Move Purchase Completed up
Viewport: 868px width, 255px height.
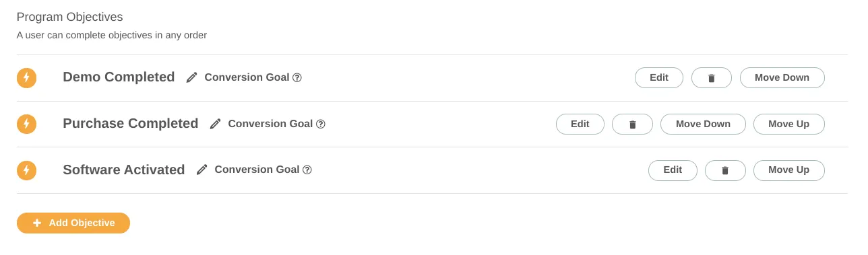[x=789, y=124]
